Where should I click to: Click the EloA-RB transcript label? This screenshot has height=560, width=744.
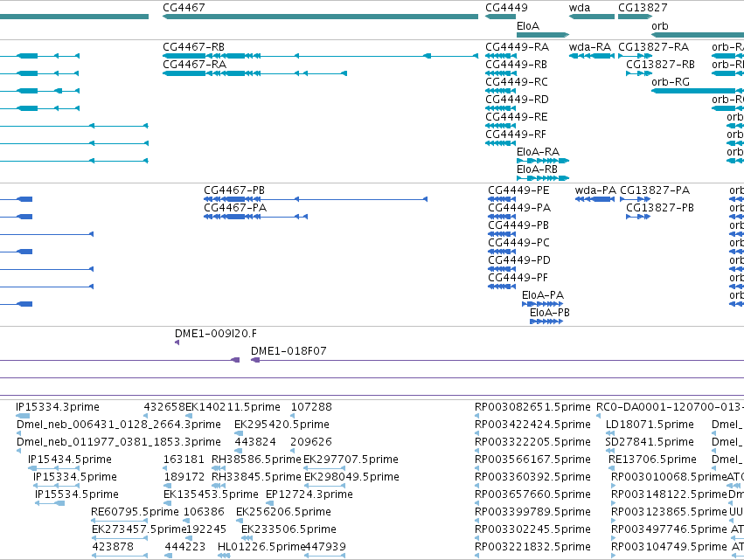(x=537, y=169)
